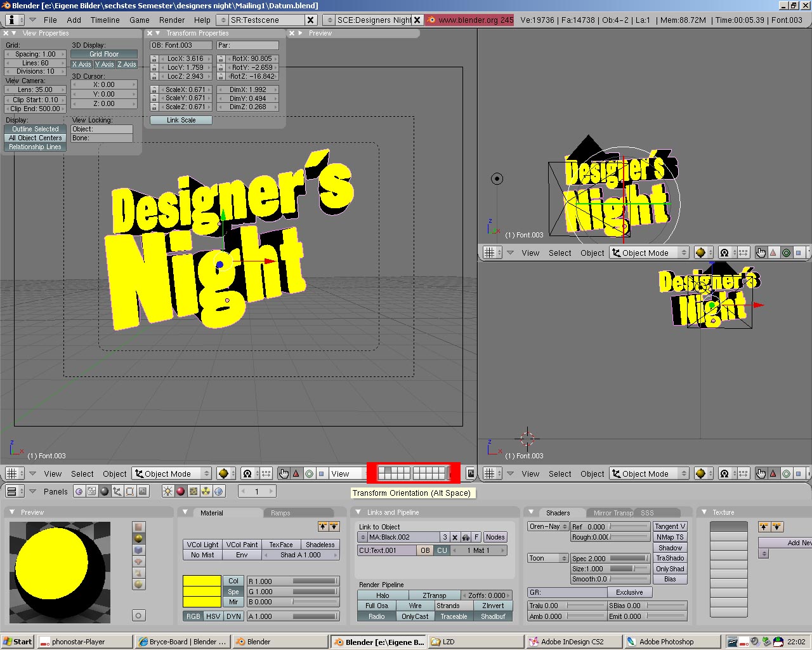Click the www.blender.org 245 link

pos(470,20)
